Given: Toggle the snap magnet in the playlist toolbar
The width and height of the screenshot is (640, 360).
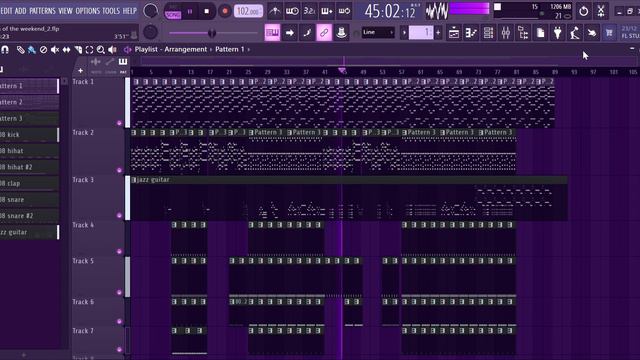Looking at the screenshot, I should click(5, 50).
